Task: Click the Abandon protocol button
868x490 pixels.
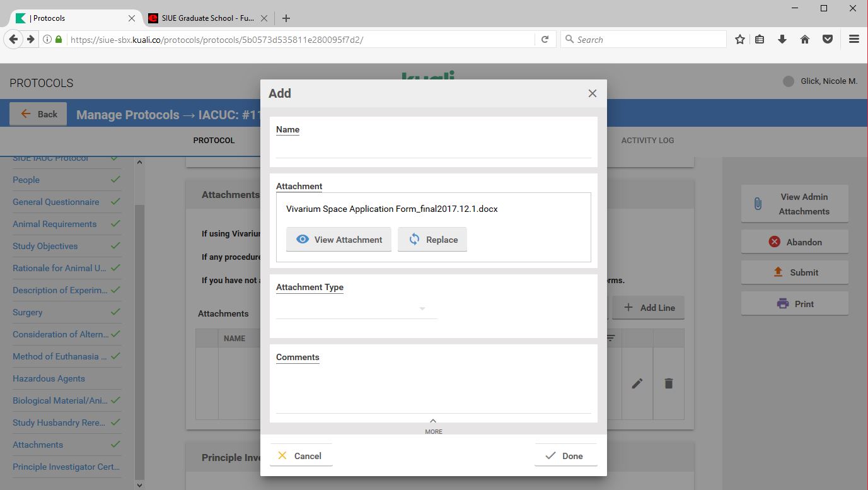Action: coord(794,242)
